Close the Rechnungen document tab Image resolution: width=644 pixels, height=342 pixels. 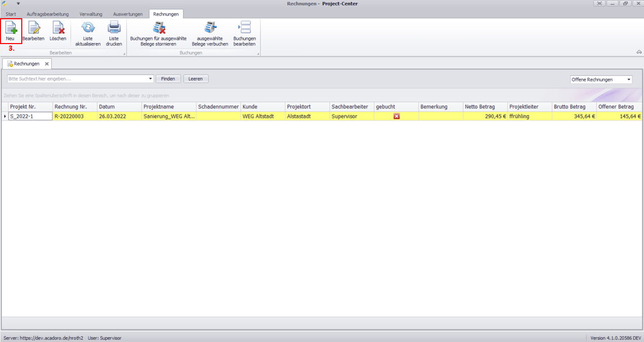[47, 64]
